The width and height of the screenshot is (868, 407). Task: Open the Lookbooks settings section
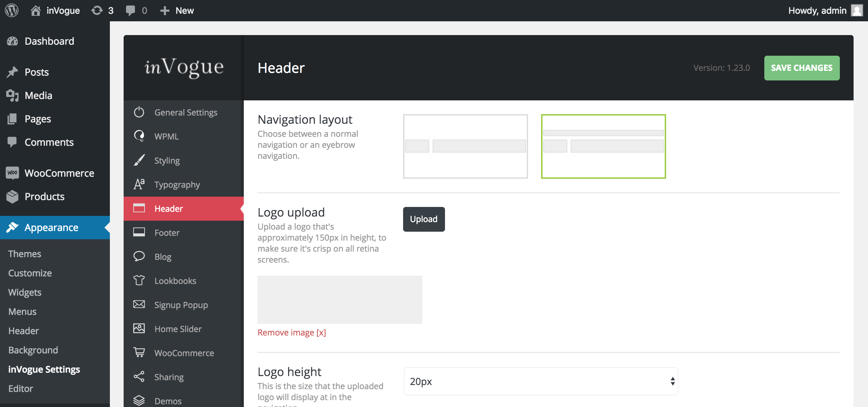184,281
